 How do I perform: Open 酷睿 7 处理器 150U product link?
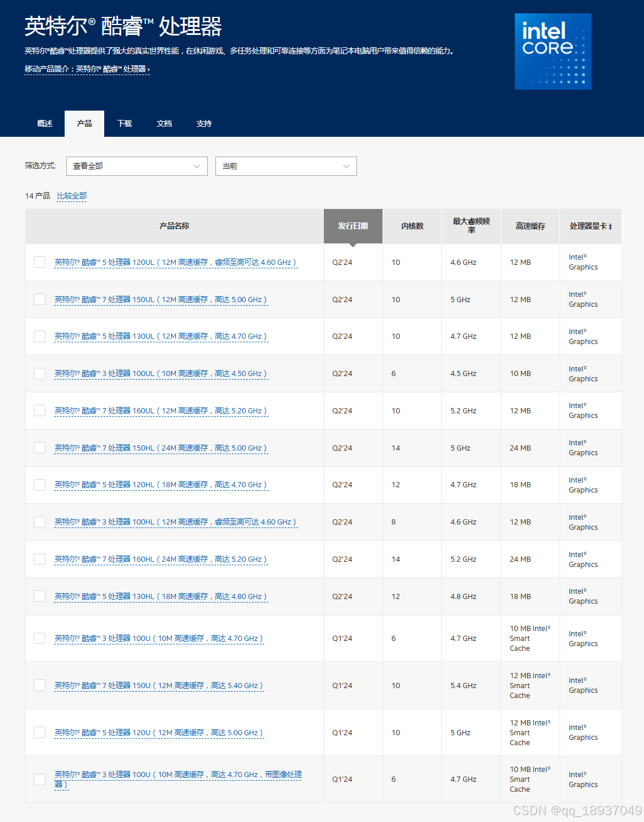[x=159, y=686]
